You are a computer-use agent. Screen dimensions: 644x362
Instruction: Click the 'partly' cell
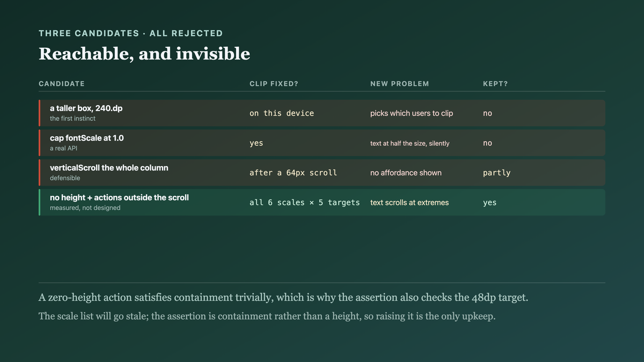click(x=496, y=173)
